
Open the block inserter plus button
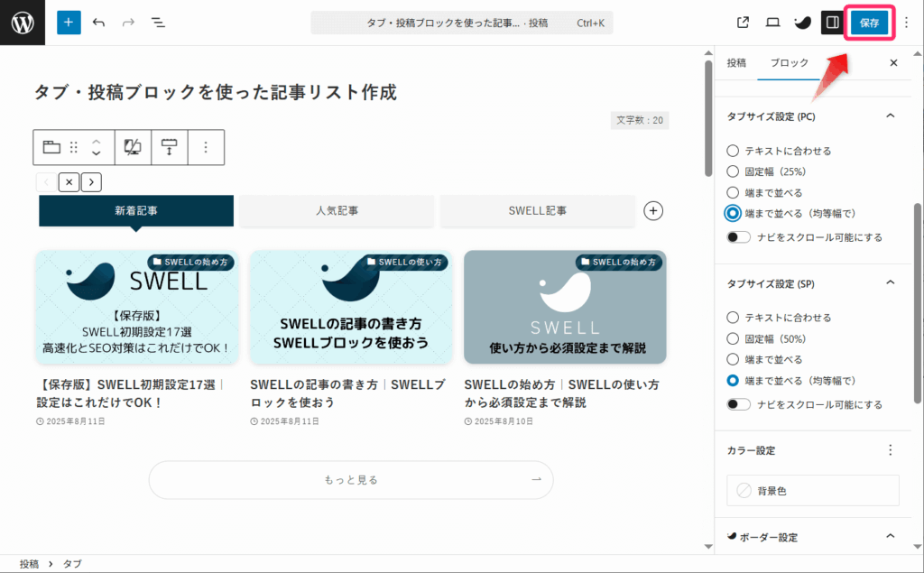tap(69, 23)
